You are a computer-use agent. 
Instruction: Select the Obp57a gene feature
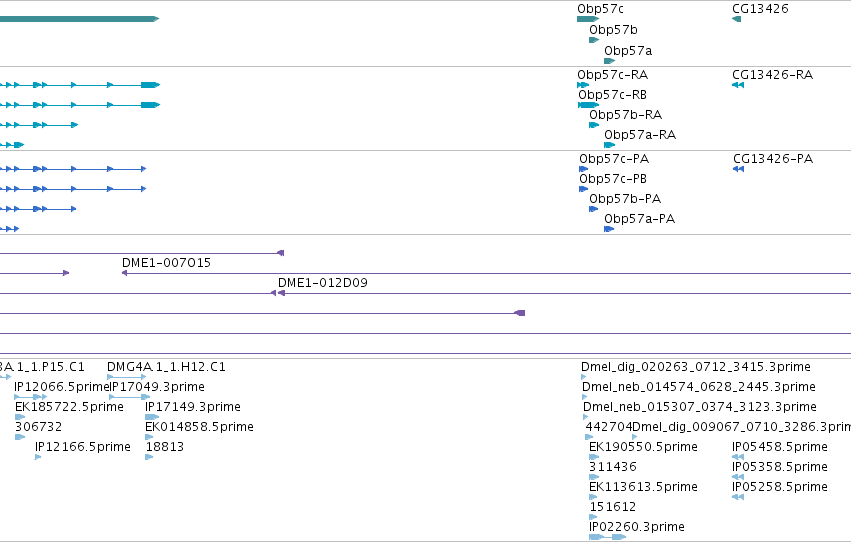coord(609,61)
